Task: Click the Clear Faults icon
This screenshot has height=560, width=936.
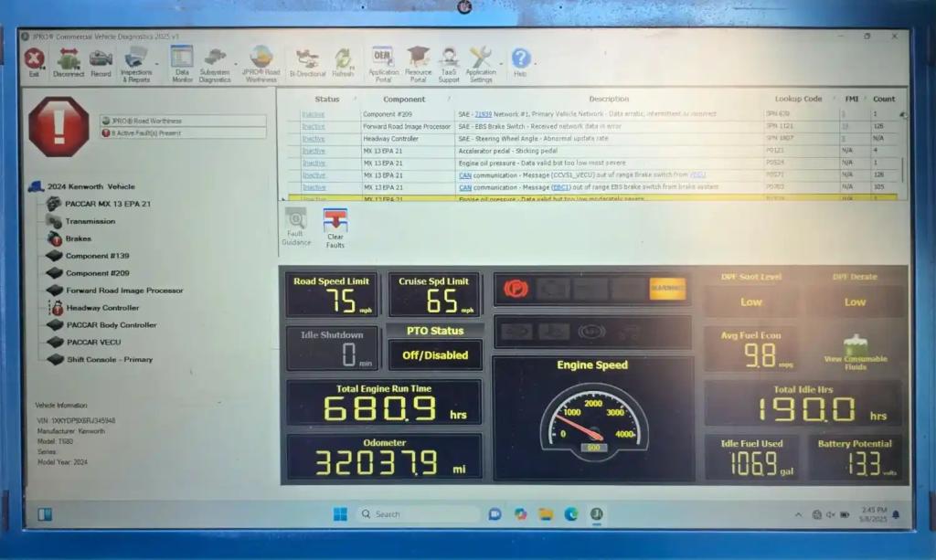Action: click(335, 227)
